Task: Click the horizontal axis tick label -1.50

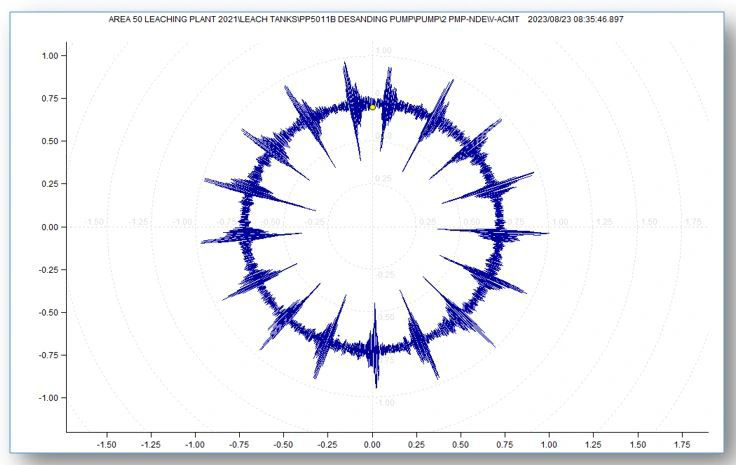Action: pos(106,444)
